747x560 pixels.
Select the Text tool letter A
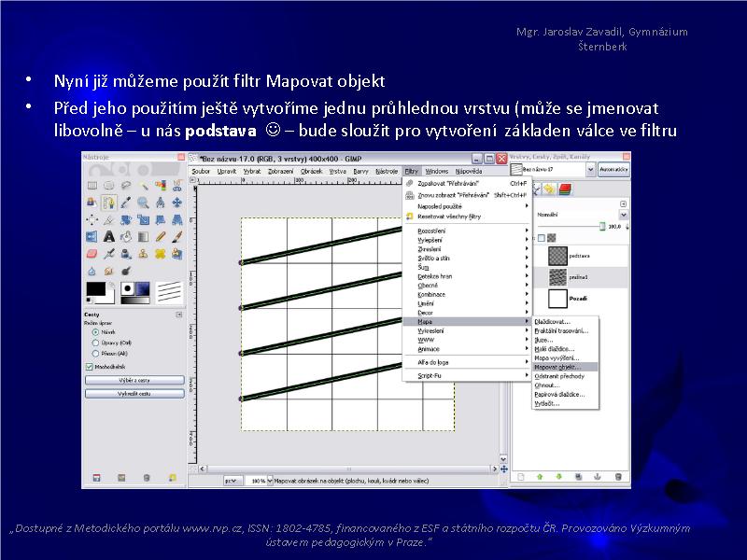pyautogui.click(x=109, y=237)
